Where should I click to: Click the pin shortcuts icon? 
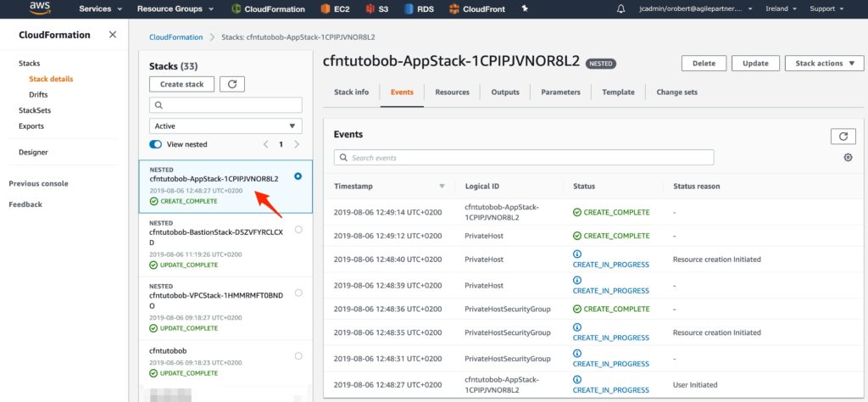coord(526,8)
